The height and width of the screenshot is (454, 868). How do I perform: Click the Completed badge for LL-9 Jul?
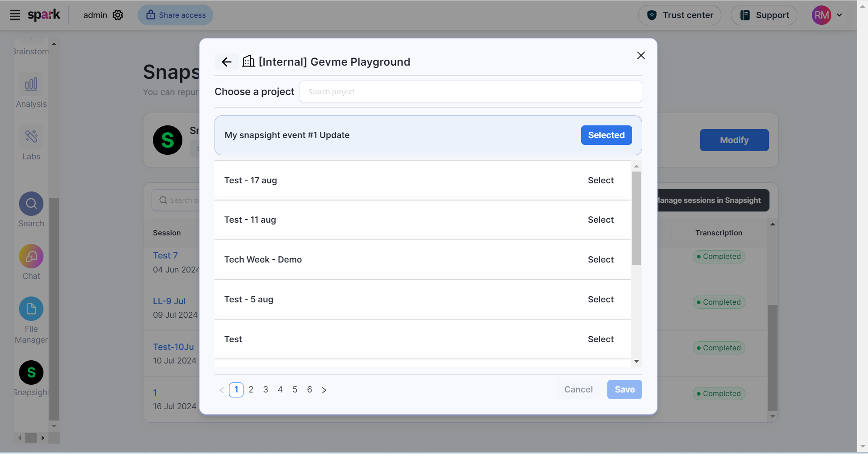[x=719, y=302]
